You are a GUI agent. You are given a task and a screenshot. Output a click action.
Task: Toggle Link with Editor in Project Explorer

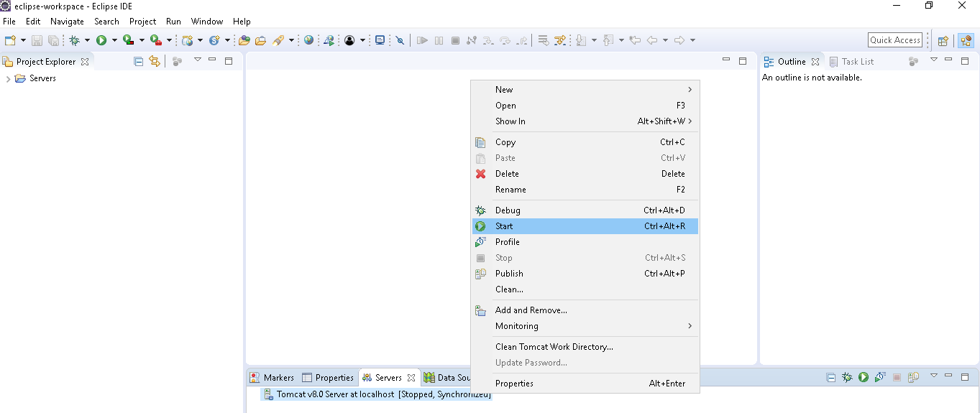[x=154, y=62]
